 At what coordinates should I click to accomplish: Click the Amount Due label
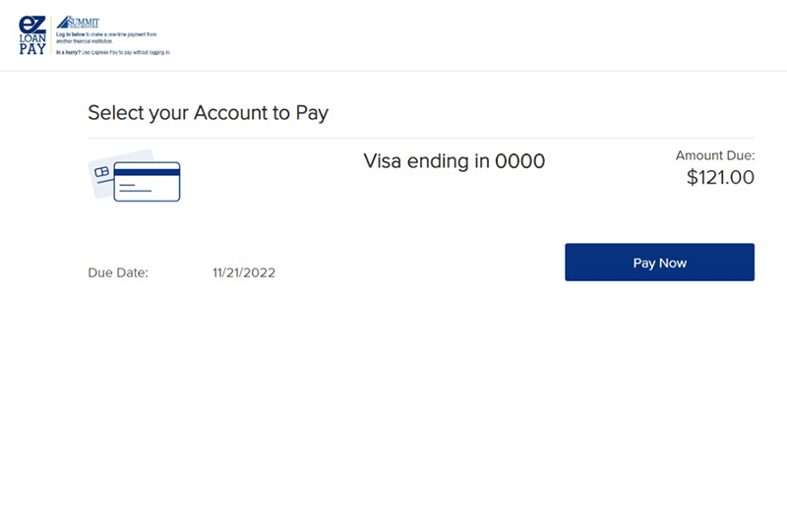click(715, 155)
